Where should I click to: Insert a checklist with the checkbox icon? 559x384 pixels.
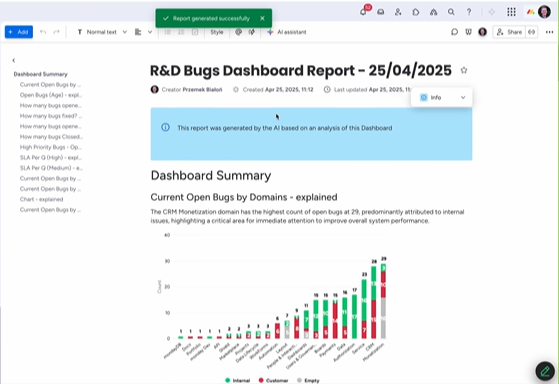click(x=195, y=32)
